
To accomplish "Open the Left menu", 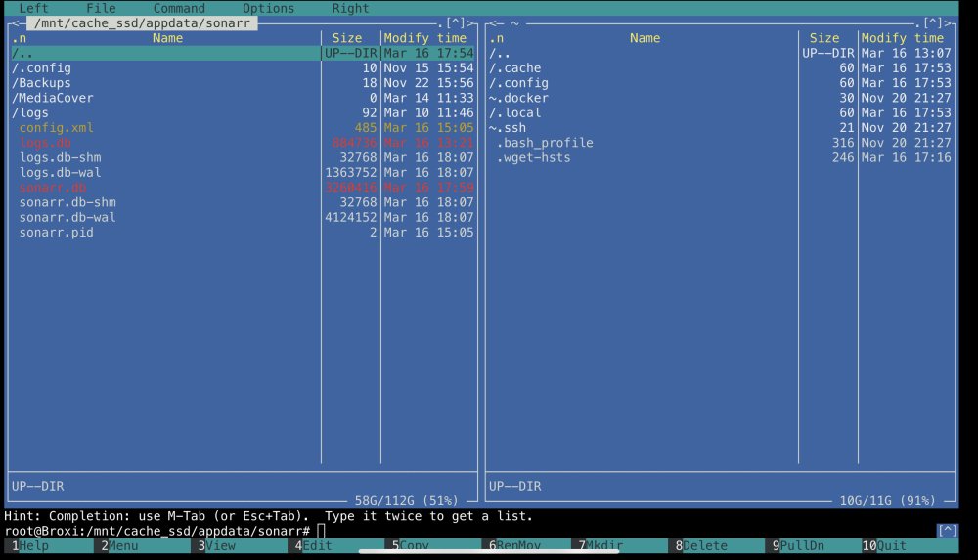I will pos(33,8).
